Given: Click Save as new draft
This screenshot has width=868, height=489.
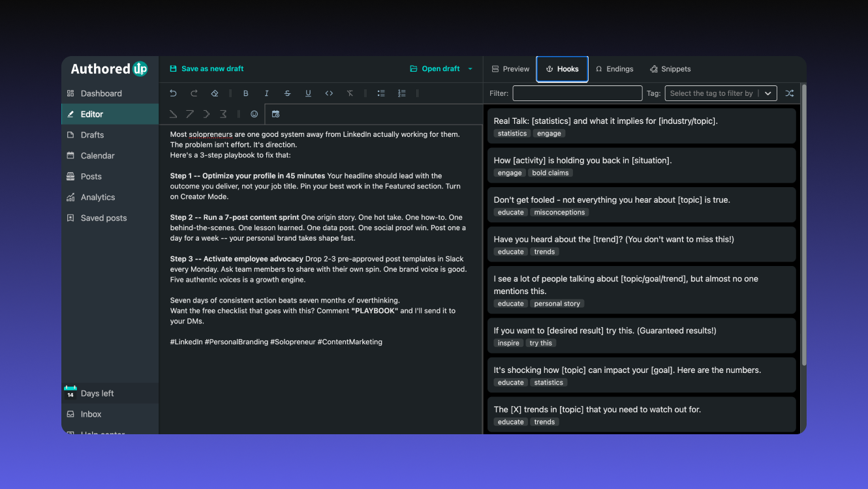Looking at the screenshot, I should (x=206, y=68).
